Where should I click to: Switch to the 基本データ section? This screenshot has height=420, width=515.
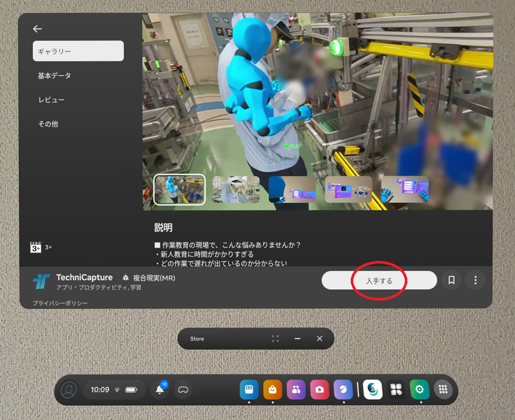[55, 76]
